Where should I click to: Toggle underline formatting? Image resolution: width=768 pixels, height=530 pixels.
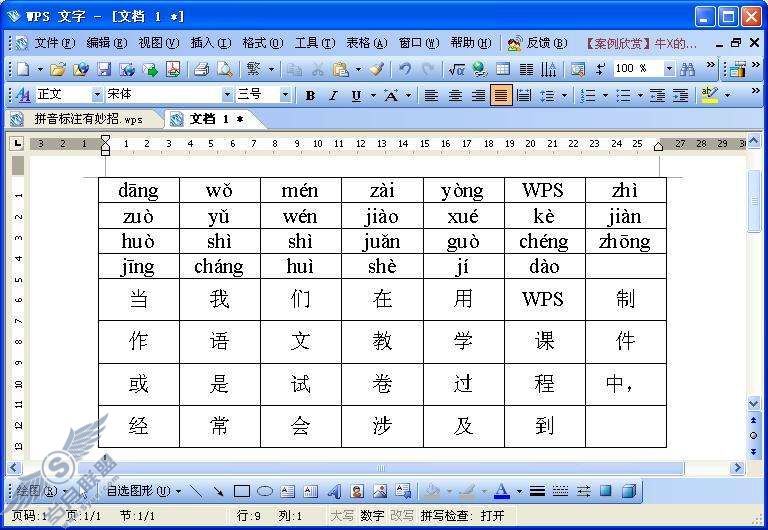click(x=357, y=95)
